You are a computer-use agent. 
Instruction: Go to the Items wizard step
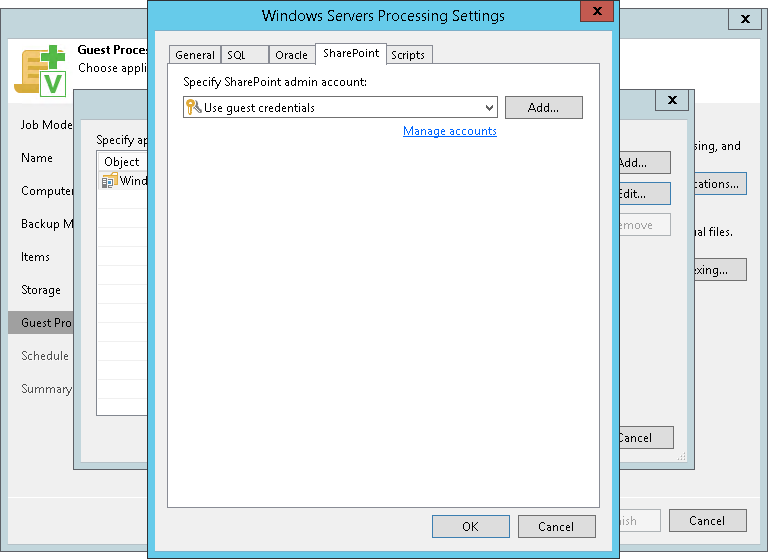[x=35, y=257]
